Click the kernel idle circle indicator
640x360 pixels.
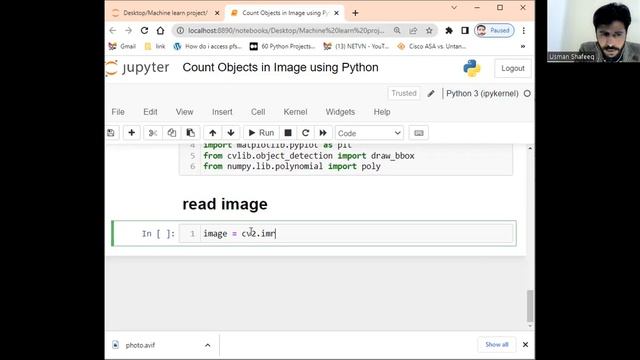pos(527,93)
